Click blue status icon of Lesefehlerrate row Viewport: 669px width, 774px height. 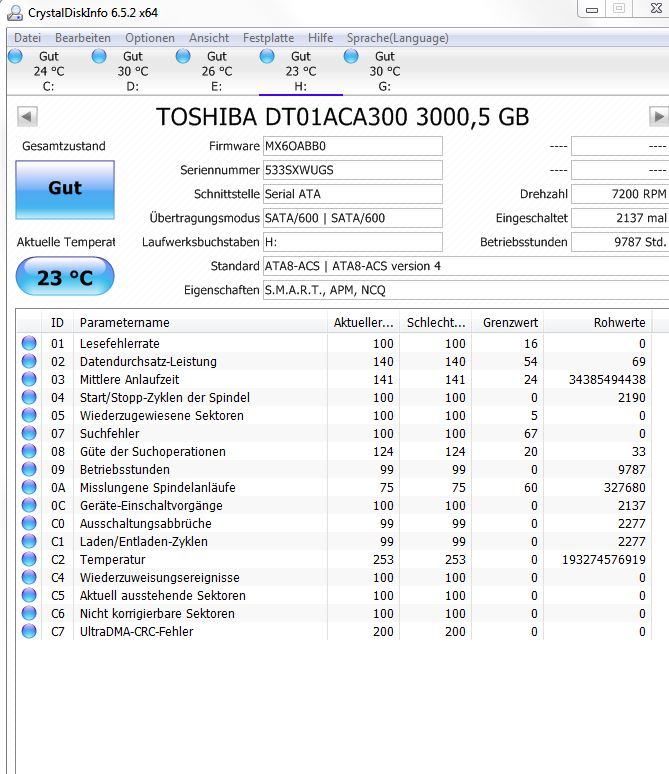29,343
